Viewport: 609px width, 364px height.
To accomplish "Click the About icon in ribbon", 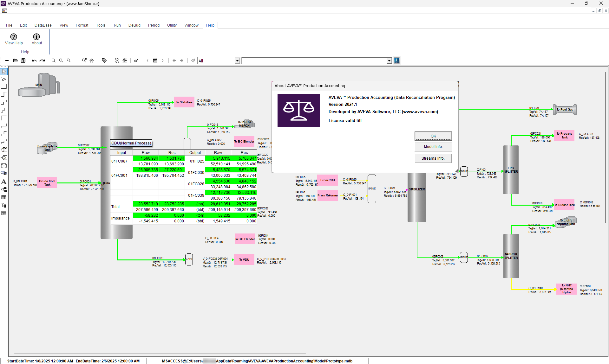I will (37, 39).
